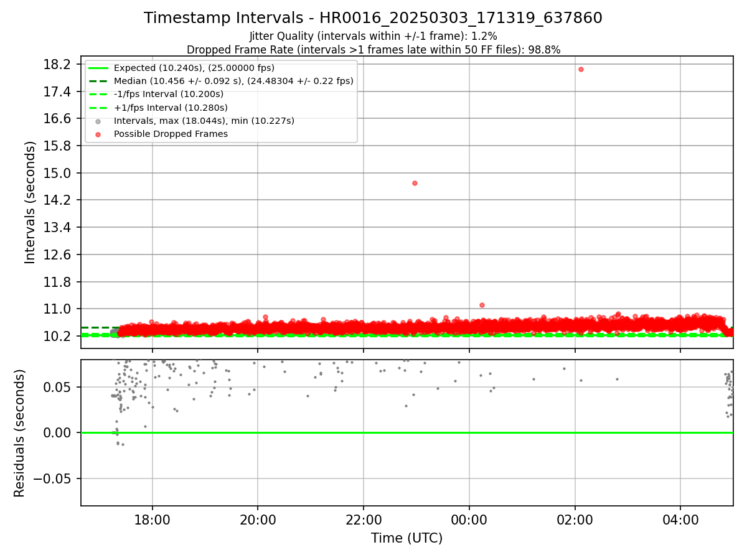Click the '02:00' x-axis tick label

575,520
